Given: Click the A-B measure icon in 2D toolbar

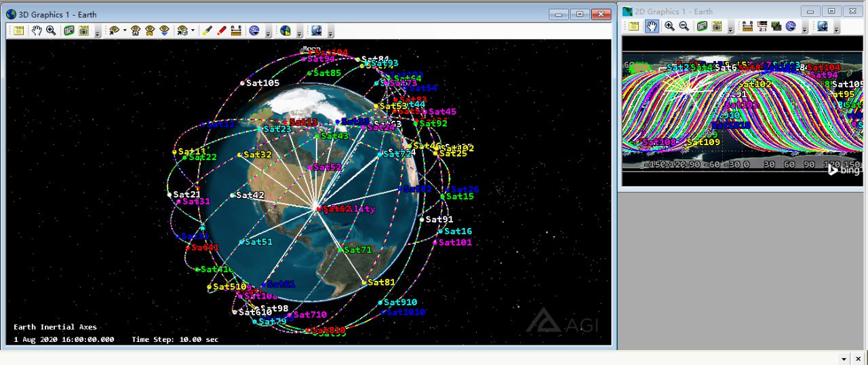Looking at the screenshot, I should [748, 26].
